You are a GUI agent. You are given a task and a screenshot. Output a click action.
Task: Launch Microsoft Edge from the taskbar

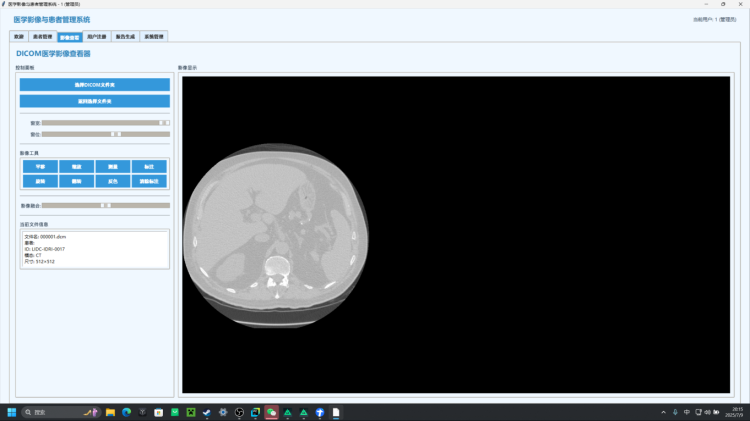pos(127,412)
